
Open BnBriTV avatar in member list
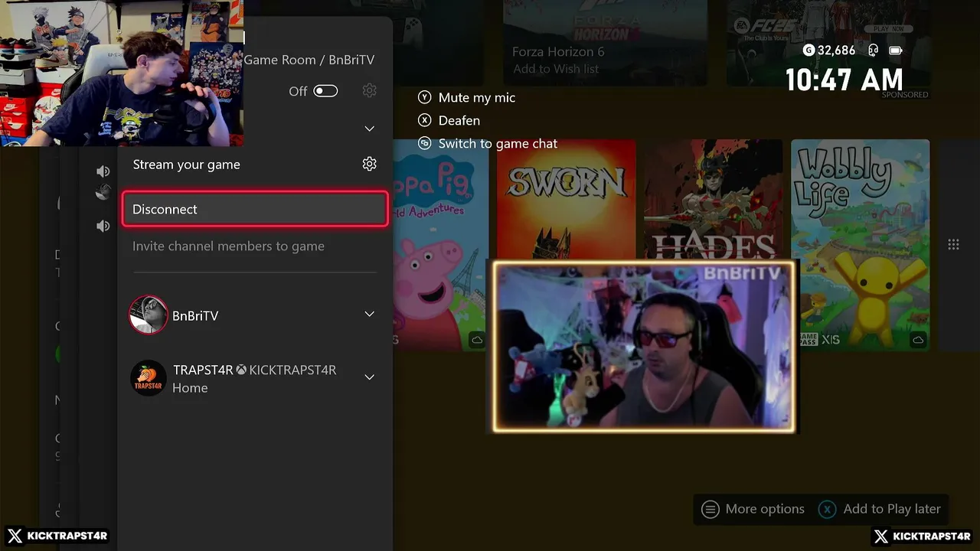coord(148,315)
